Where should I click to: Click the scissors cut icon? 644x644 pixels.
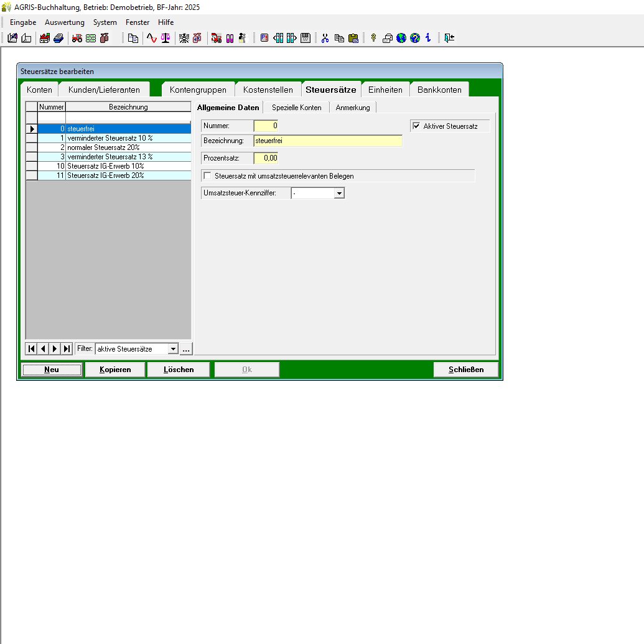pyautogui.click(x=325, y=38)
